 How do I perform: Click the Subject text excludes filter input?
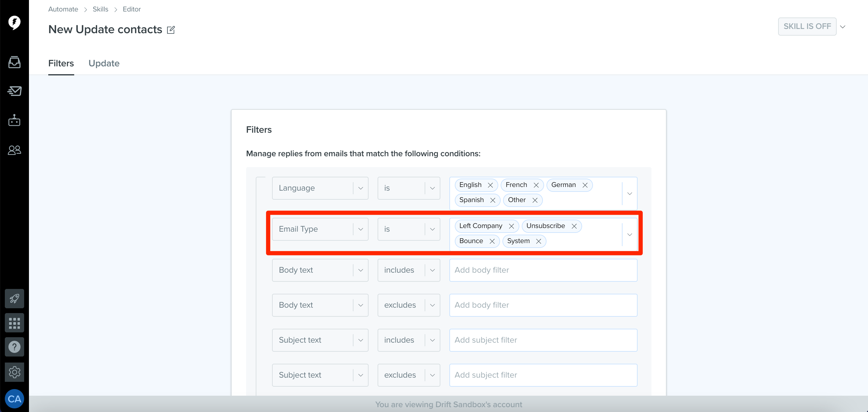click(543, 375)
